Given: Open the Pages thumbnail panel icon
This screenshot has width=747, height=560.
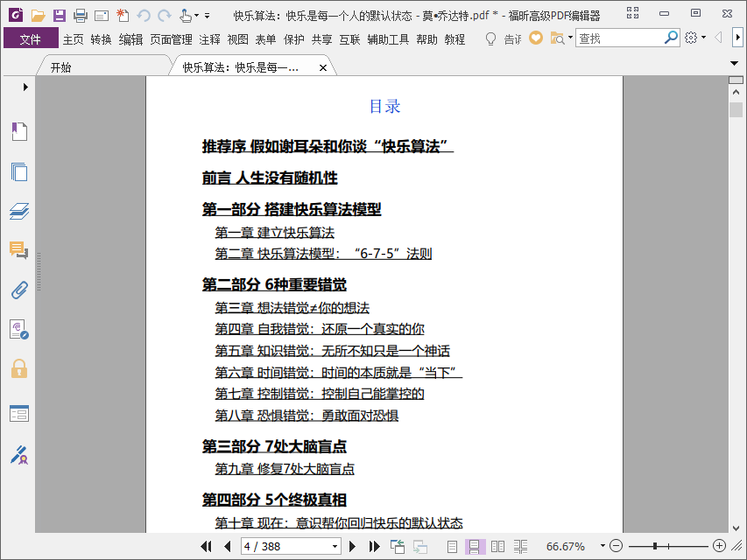Looking at the screenshot, I should click(x=19, y=171).
